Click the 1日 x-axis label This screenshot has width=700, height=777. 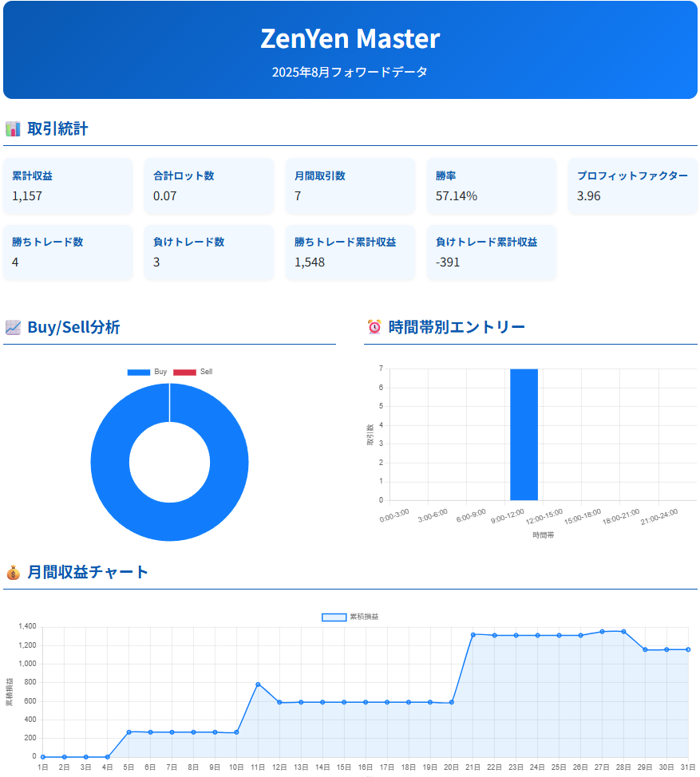click(43, 767)
